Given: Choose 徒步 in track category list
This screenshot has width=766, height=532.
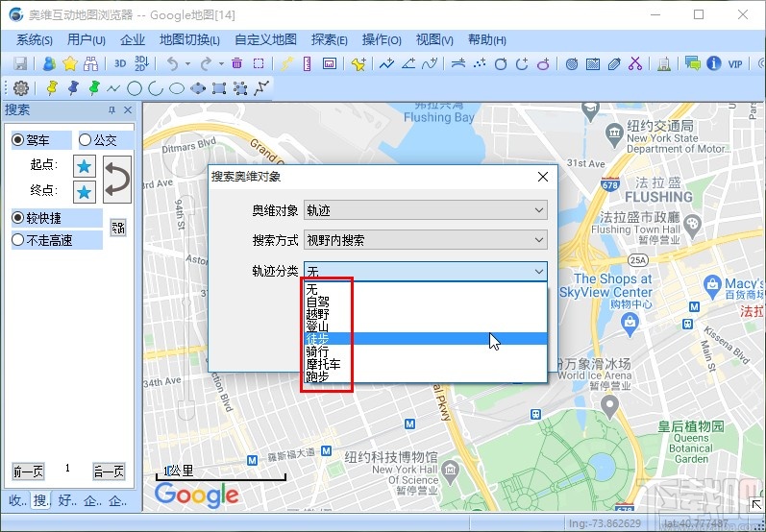Looking at the screenshot, I should pyautogui.click(x=426, y=339).
